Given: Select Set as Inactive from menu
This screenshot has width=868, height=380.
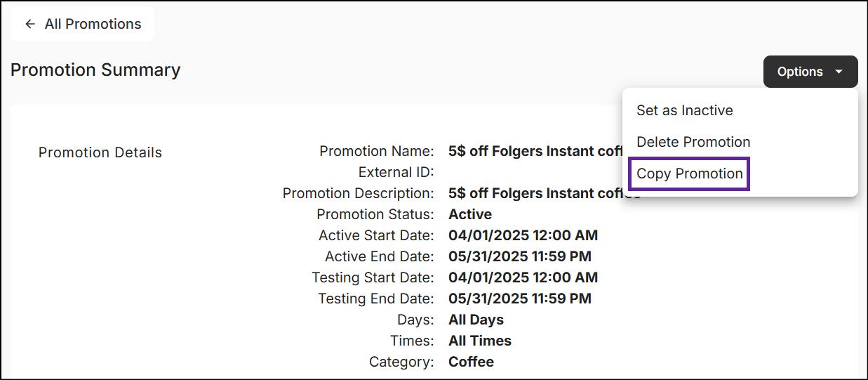Looking at the screenshot, I should (684, 110).
